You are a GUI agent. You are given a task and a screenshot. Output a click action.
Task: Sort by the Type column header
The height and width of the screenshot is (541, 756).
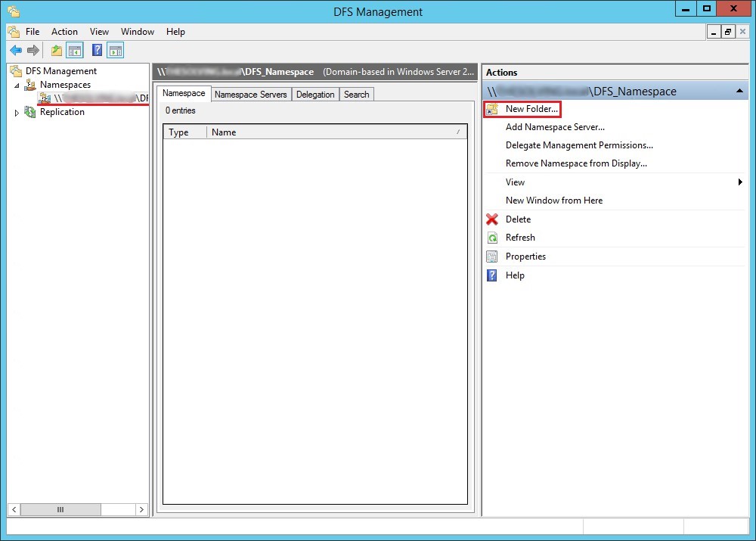pyautogui.click(x=185, y=132)
